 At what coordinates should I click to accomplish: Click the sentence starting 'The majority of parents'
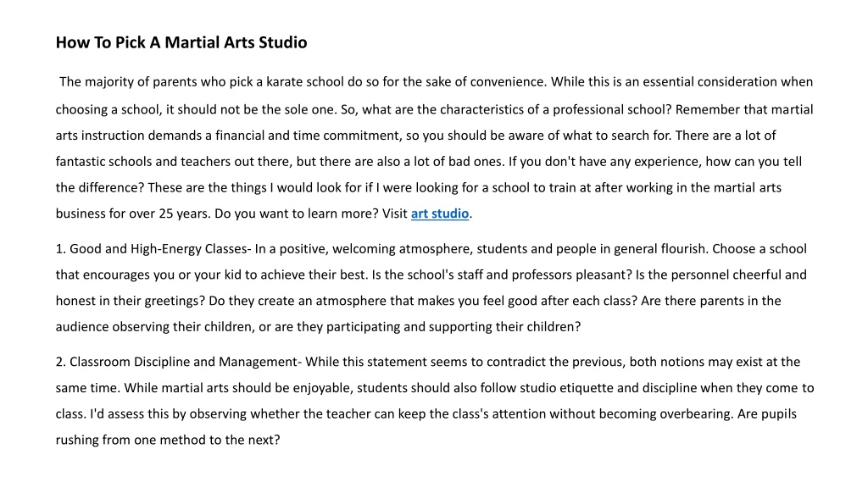tap(303, 82)
